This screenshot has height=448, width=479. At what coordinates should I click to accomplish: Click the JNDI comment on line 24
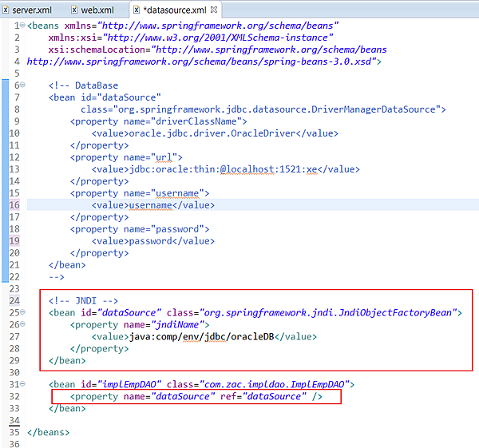pos(83,301)
